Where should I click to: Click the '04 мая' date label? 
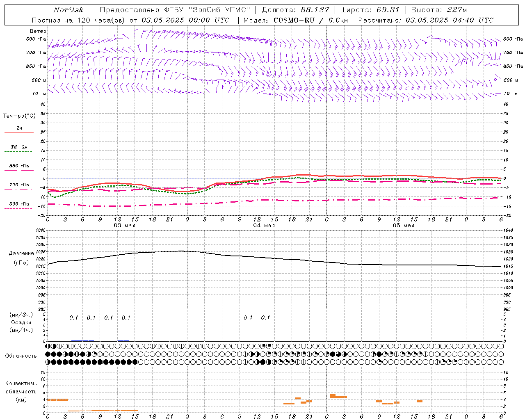coord(264,226)
